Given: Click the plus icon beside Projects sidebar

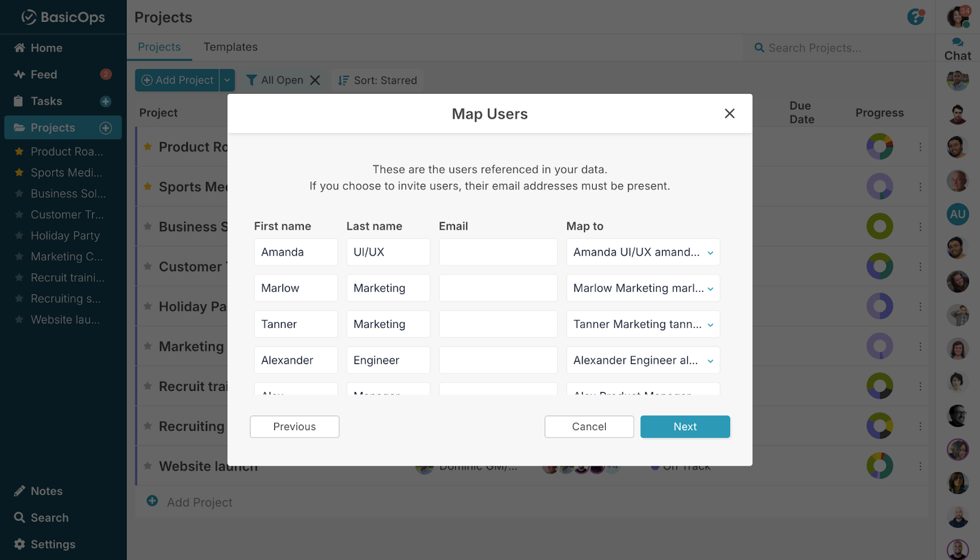Looking at the screenshot, I should (x=105, y=128).
